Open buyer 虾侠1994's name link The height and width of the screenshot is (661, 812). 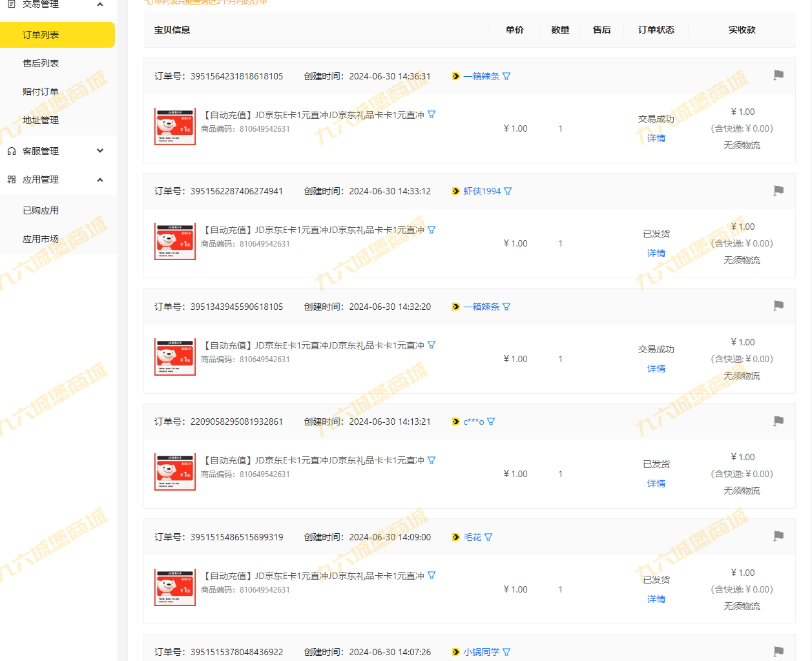tap(482, 191)
